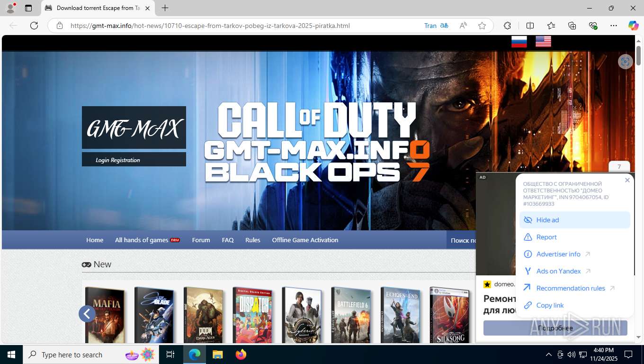This screenshot has width=644, height=364.
Task: Open the volume control icon
Action: click(x=571, y=355)
